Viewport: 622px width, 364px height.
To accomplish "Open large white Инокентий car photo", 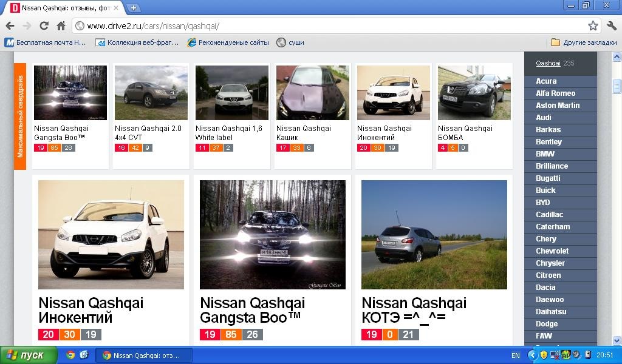I will point(111,235).
